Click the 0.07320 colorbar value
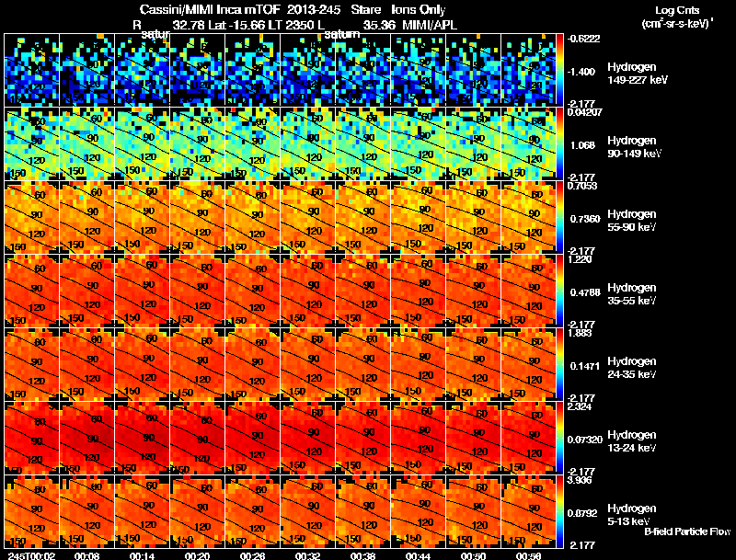This screenshot has height=560, width=736. [x=585, y=440]
